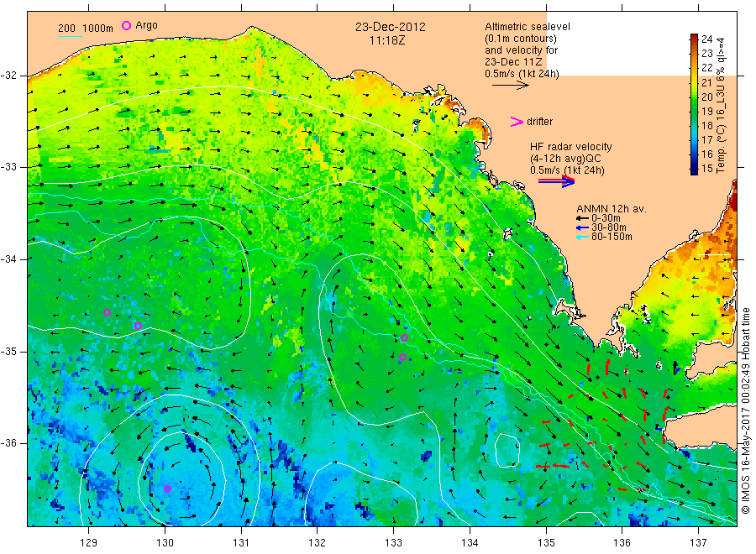Click the '(4-12h avg)QC' legend text
This screenshot has width=756, height=554.
click(x=565, y=159)
